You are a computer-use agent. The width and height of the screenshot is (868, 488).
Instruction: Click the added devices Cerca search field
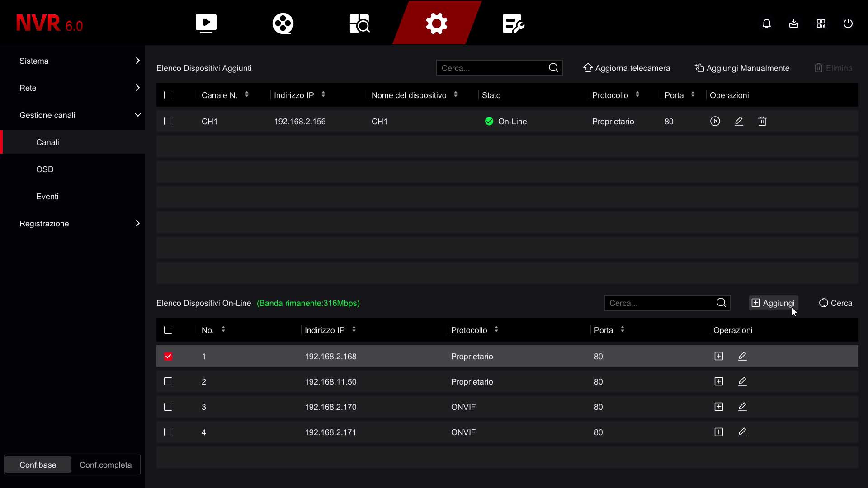pyautogui.click(x=492, y=68)
